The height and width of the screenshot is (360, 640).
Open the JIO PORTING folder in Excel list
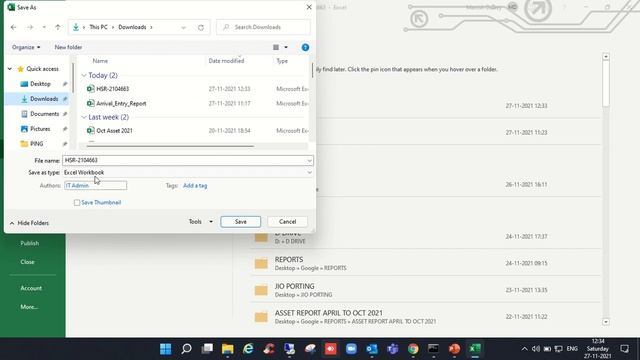coord(426,290)
